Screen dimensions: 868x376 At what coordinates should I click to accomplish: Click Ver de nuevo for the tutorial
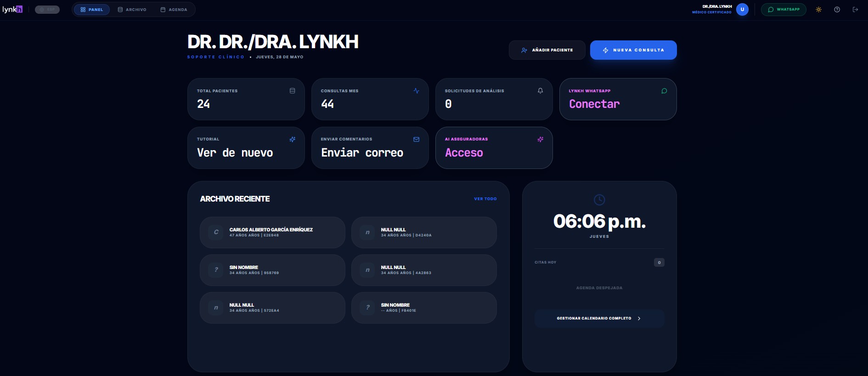pos(235,153)
